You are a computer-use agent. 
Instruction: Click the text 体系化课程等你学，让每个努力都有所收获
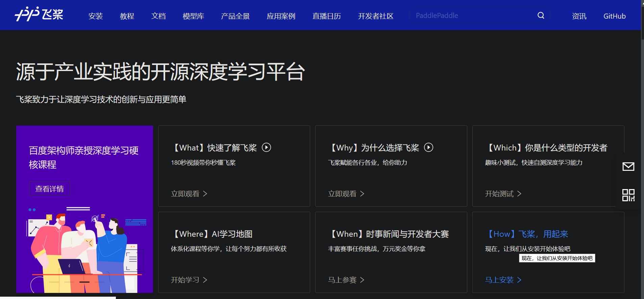point(229,249)
